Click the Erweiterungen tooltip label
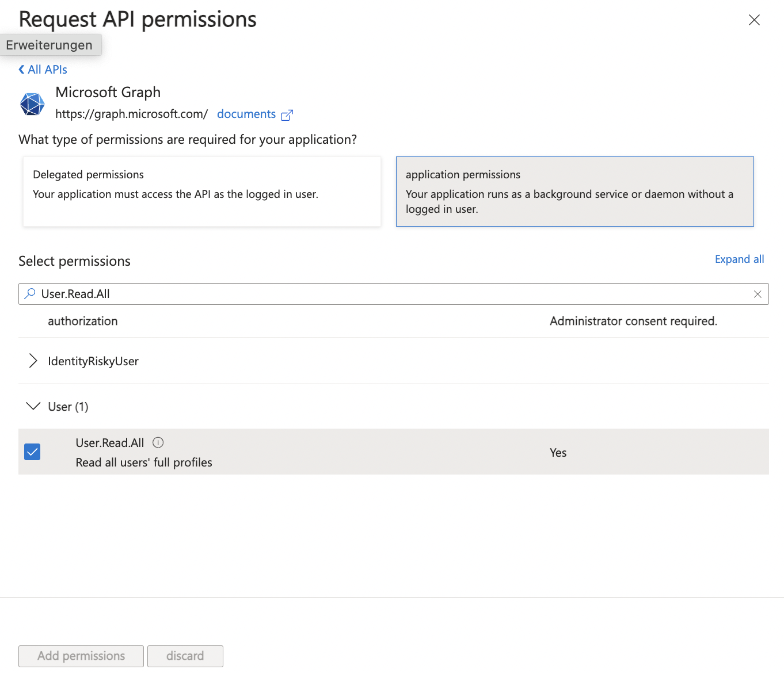The height and width of the screenshot is (673, 784). (x=50, y=45)
